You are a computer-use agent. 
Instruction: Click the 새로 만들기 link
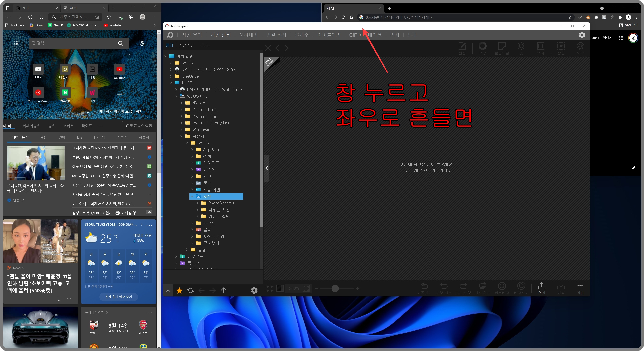[424, 170]
